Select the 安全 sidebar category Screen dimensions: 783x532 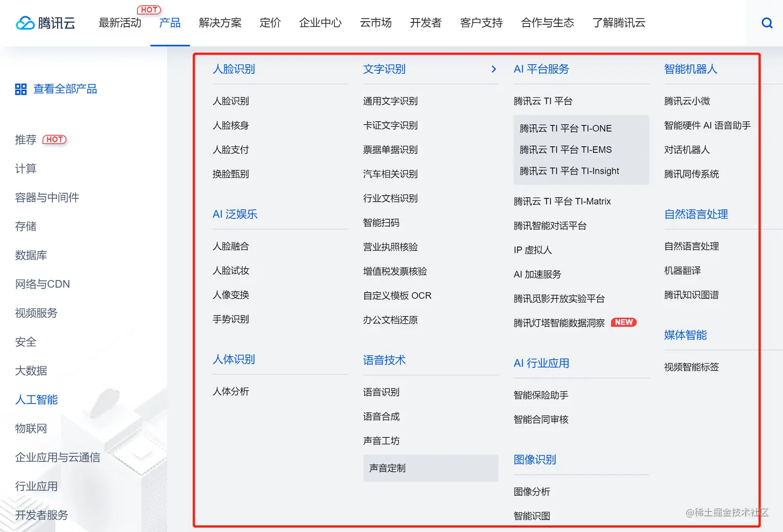click(x=25, y=342)
